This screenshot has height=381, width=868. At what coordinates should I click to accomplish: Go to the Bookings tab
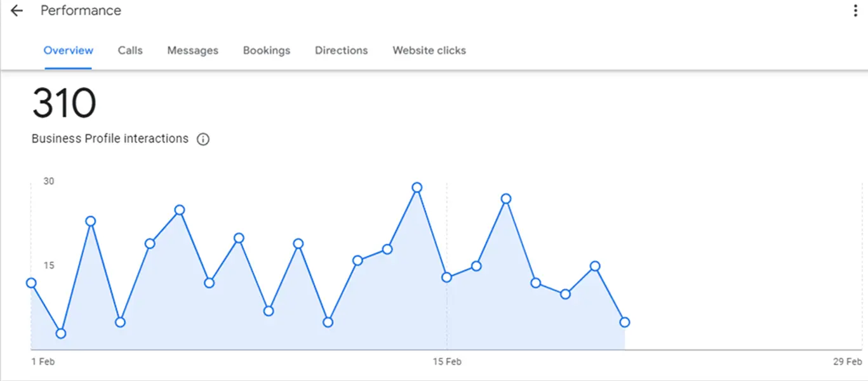(x=266, y=50)
